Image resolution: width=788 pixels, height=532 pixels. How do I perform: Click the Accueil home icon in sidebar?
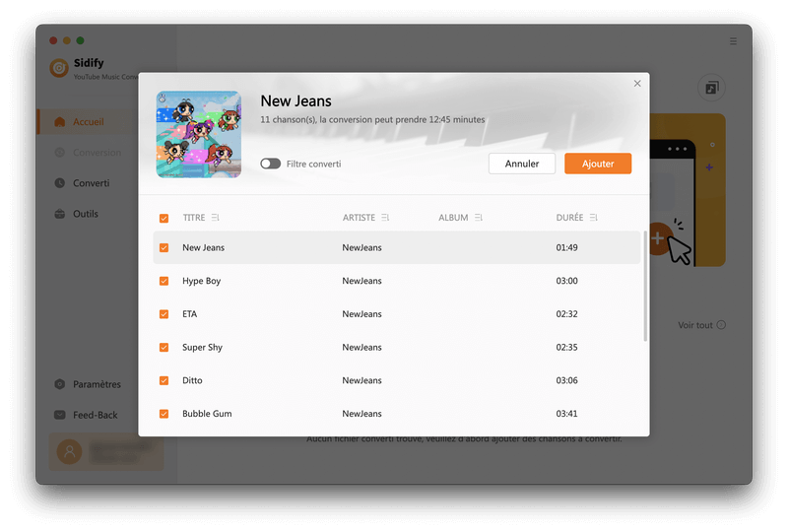60,122
